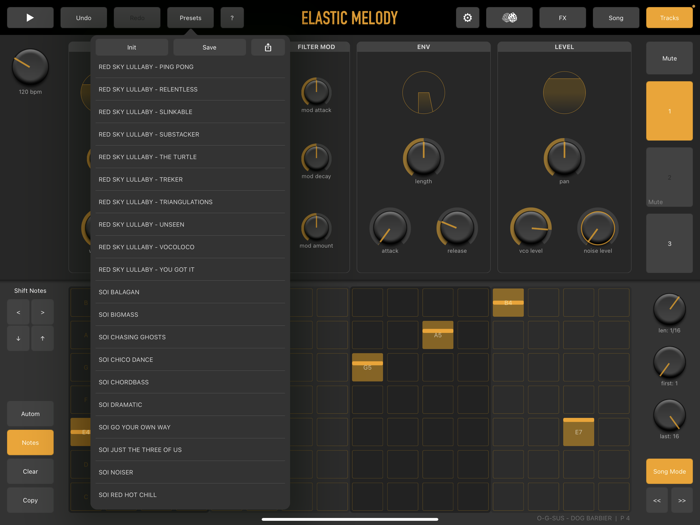This screenshot has width=700, height=525.
Task: Click the ENV length knob
Action: point(424,157)
